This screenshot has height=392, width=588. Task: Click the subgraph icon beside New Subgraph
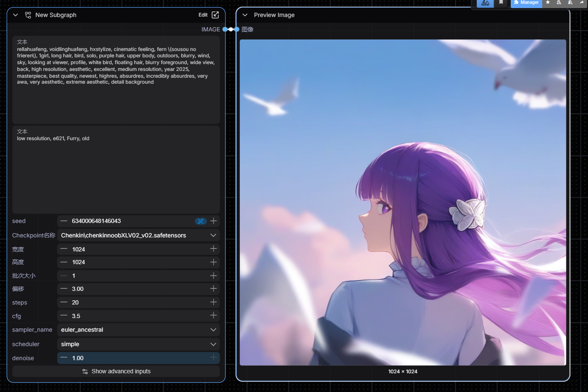[x=28, y=15]
